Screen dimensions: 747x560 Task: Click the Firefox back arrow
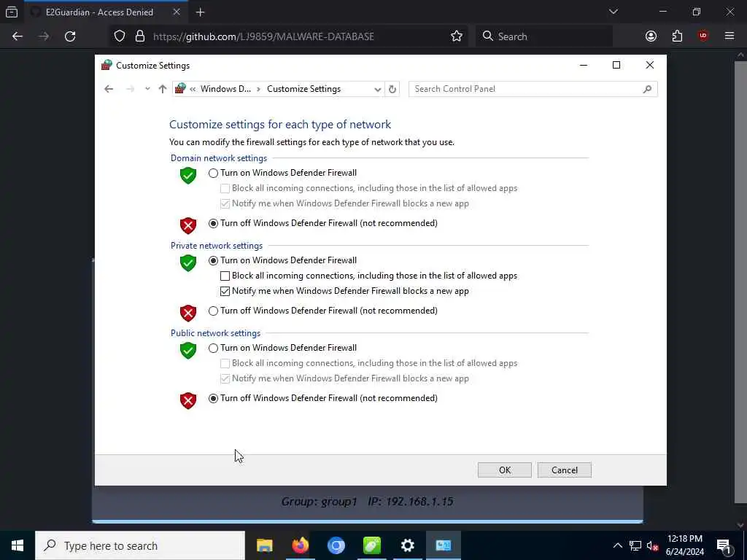pyautogui.click(x=18, y=36)
